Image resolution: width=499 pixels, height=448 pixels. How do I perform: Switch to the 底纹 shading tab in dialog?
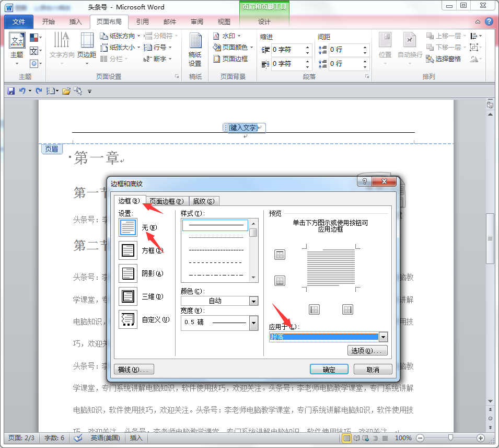click(x=204, y=201)
